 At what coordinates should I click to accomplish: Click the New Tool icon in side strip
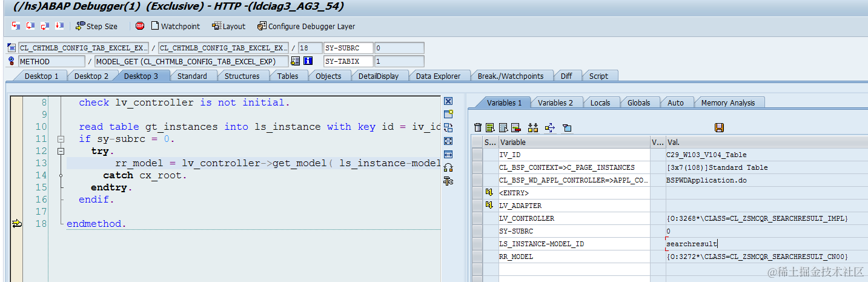448,114
